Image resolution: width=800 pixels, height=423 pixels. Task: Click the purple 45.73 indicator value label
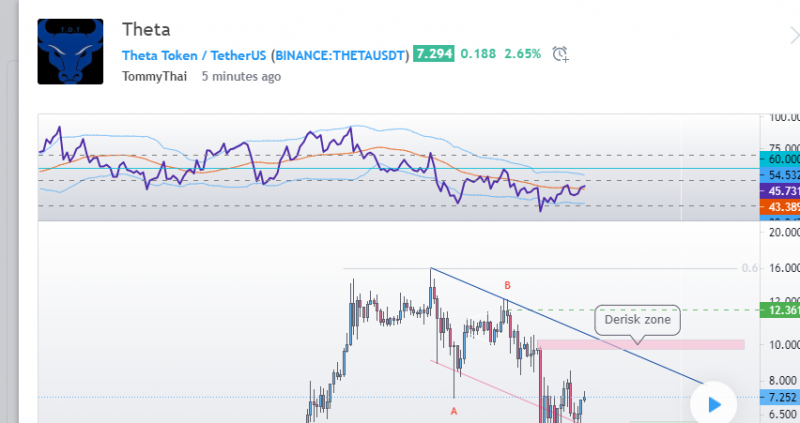click(x=780, y=191)
